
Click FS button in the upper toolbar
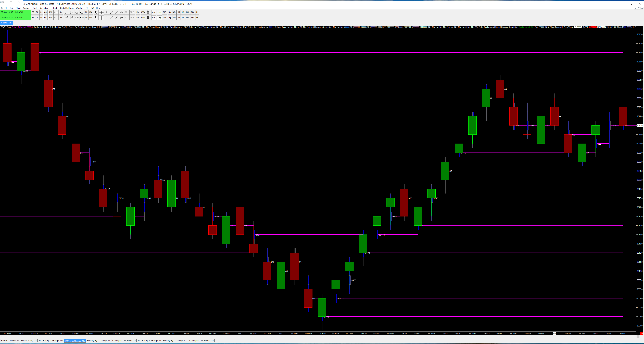(x=33, y=12)
